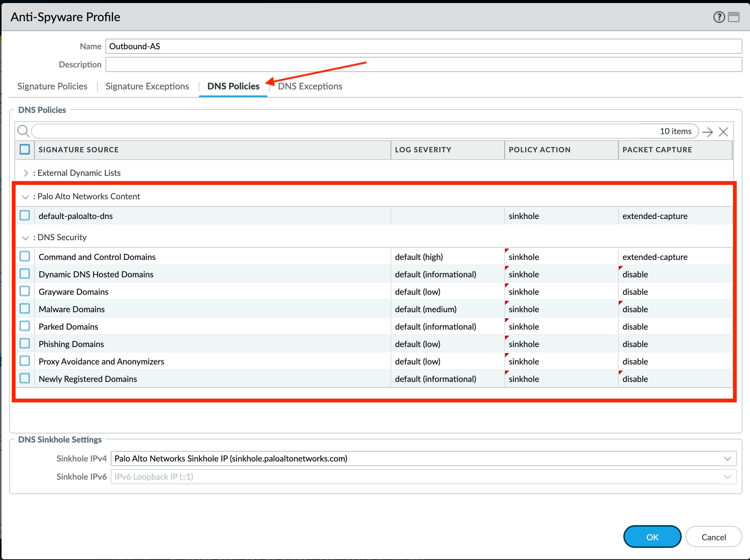This screenshot has height=560, width=750.
Task: Toggle checkbox for Command and Control Domains
Action: point(25,257)
